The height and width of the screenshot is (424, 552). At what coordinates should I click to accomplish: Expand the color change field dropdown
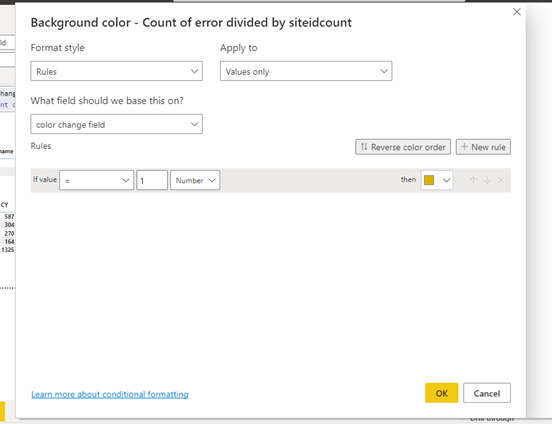point(117,124)
